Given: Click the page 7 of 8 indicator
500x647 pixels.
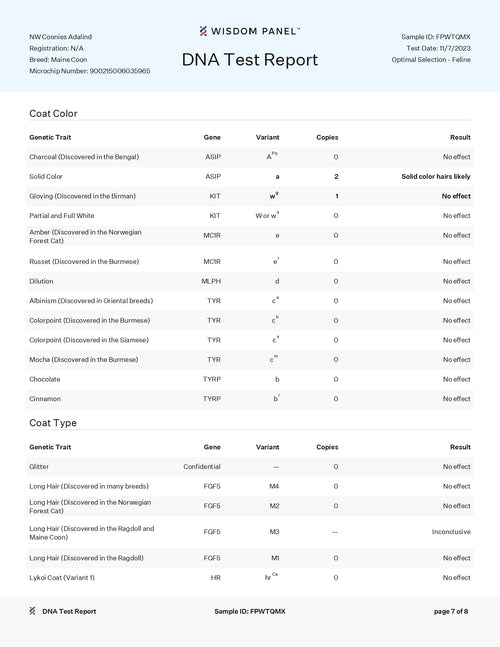Looking at the screenshot, I should (451, 611).
